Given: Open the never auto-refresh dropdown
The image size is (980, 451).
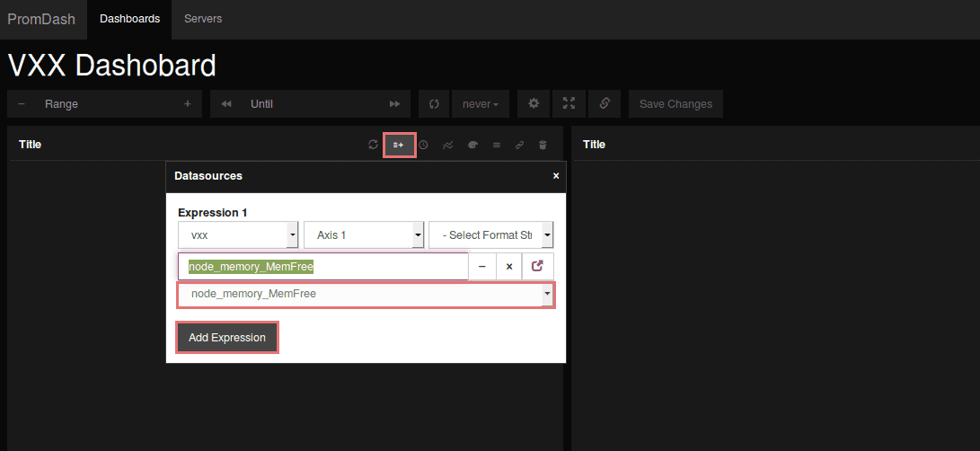Looking at the screenshot, I should (x=481, y=104).
